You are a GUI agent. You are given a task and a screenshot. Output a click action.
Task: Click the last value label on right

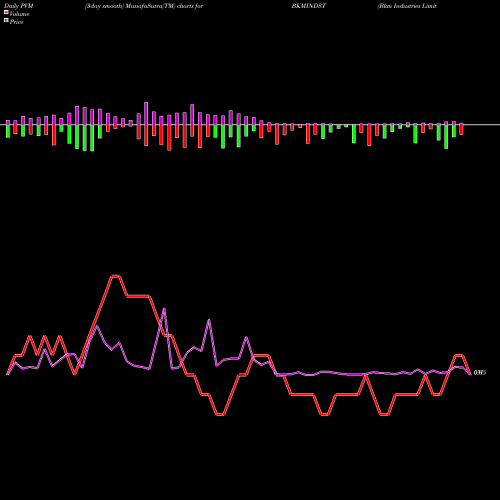coord(480,372)
